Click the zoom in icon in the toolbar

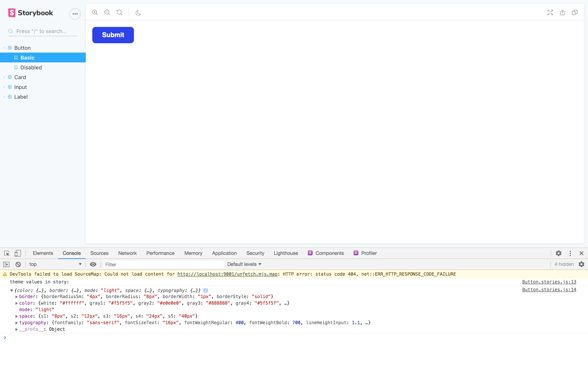95,12
